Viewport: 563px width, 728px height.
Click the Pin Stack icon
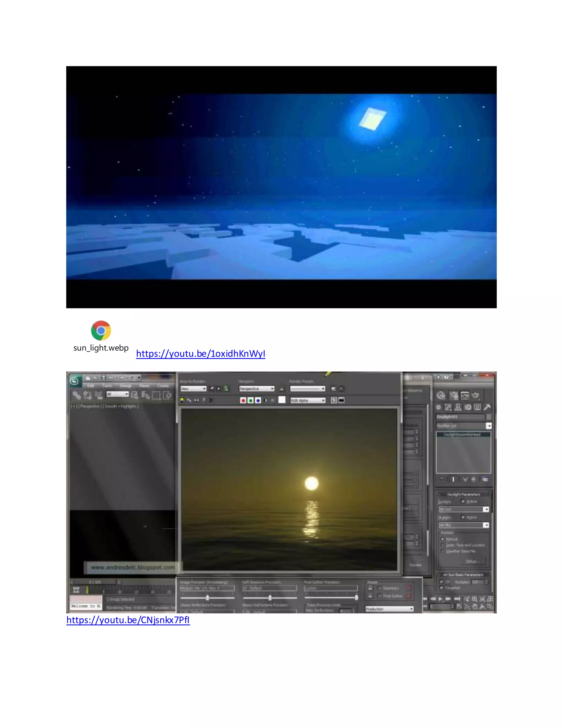441,480
